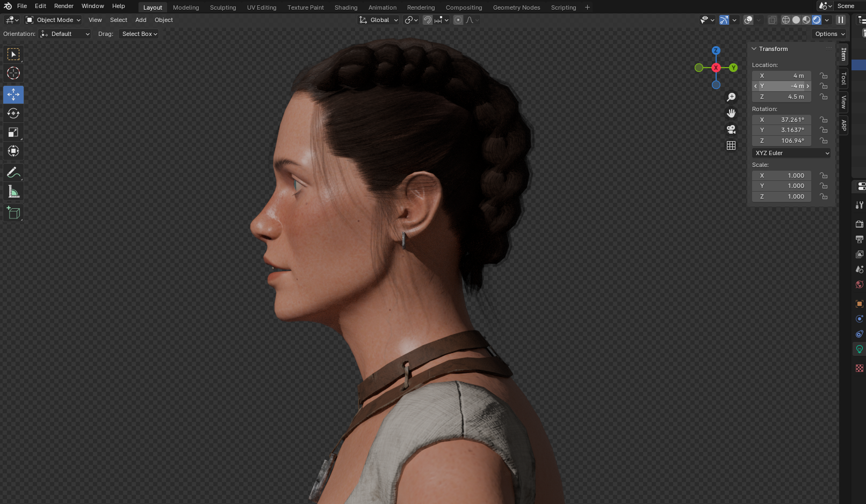Toggle lock on Location X

pos(824,76)
